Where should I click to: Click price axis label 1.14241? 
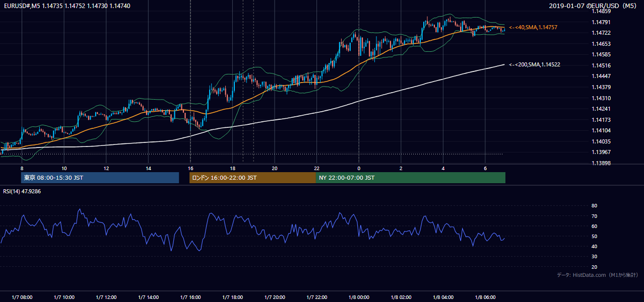601,109
